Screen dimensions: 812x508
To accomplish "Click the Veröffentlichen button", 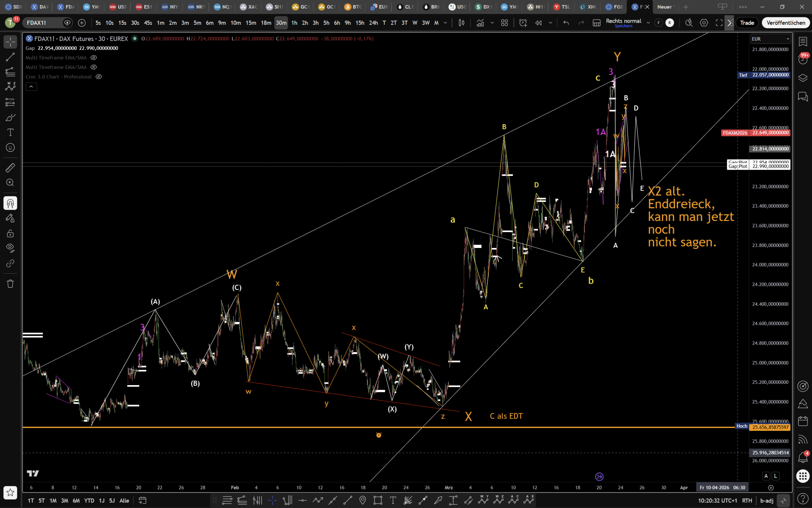I will pos(785,23).
